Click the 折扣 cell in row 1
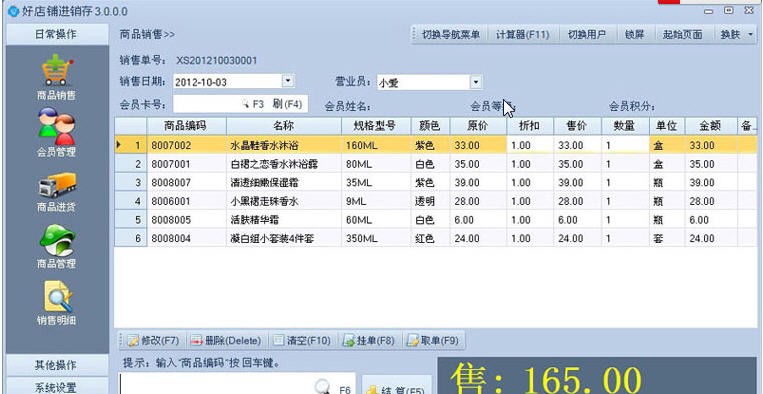The image size is (763, 394). coord(530,145)
